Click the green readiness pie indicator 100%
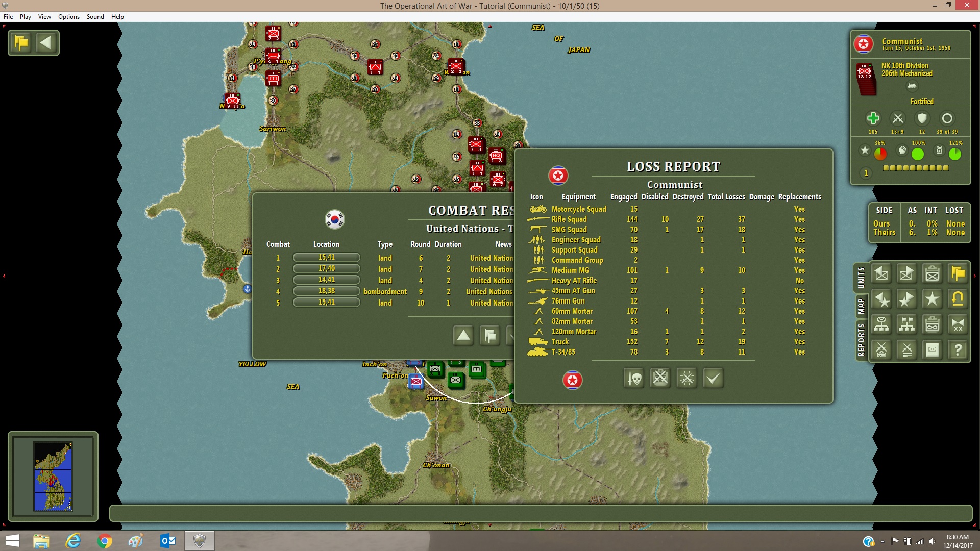The image size is (980, 551). pyautogui.click(x=918, y=154)
